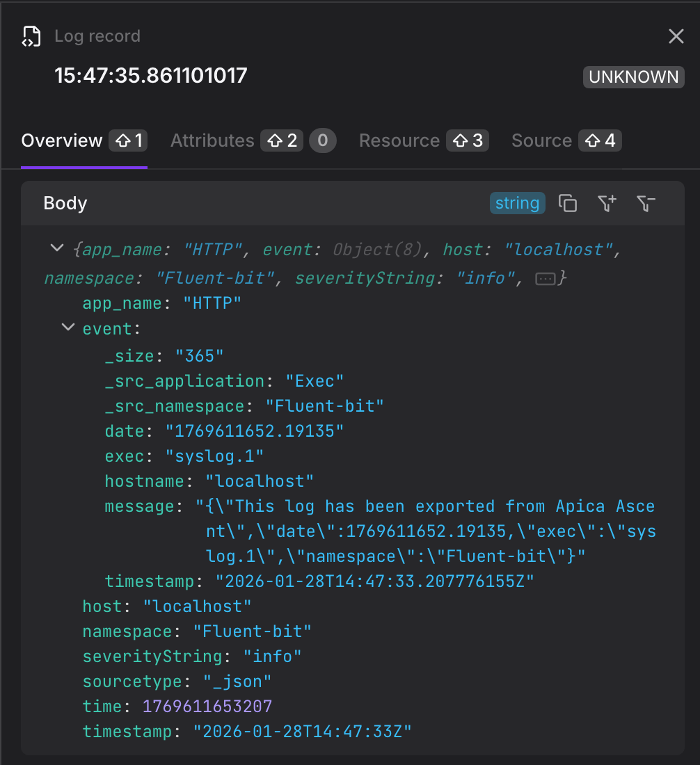Click the UNKNOWN severity badge
The width and height of the screenshot is (700, 765).
[633, 76]
